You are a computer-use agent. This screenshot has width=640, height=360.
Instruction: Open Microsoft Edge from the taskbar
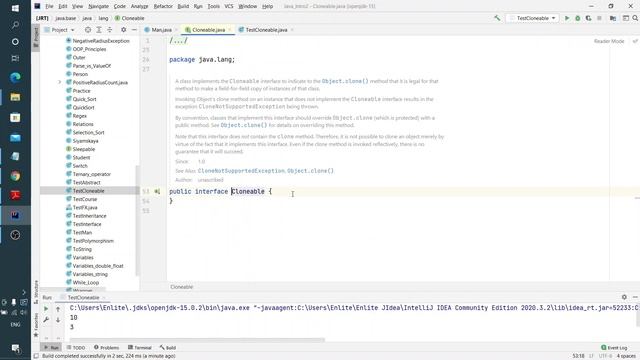15,77
